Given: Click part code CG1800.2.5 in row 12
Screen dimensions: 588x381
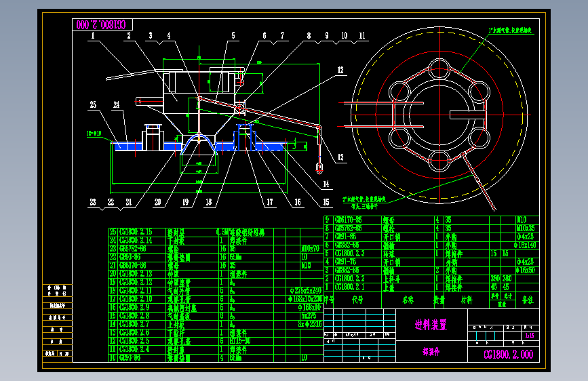Looking at the screenshot, I should (x=134, y=341).
